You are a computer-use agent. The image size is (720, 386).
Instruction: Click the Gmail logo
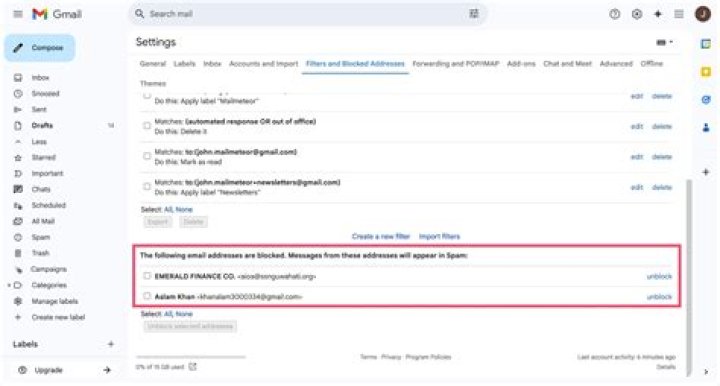tap(57, 14)
